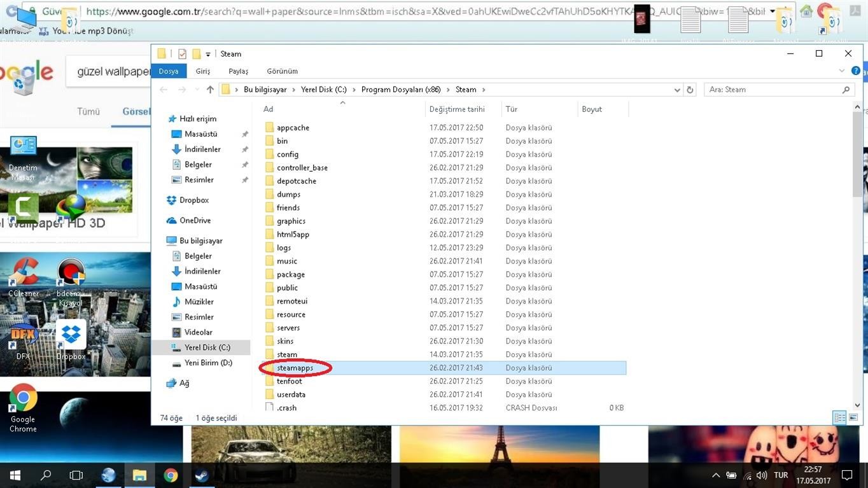The width and height of the screenshot is (868, 488).
Task: Click the TUR input language indicator
Action: click(781, 475)
